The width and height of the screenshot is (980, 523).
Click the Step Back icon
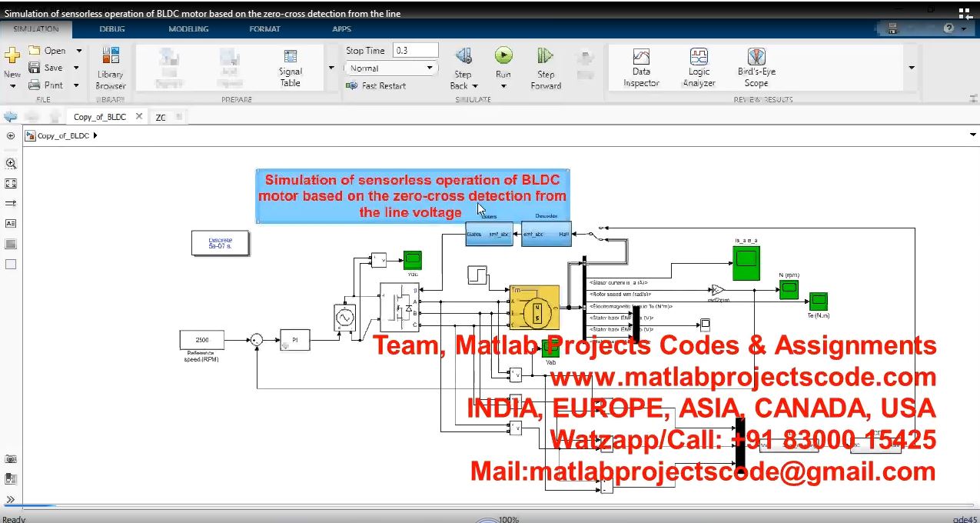click(463, 56)
